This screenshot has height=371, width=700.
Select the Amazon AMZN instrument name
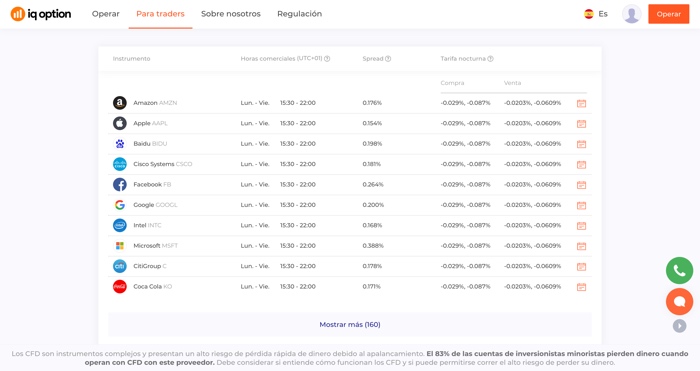click(155, 103)
